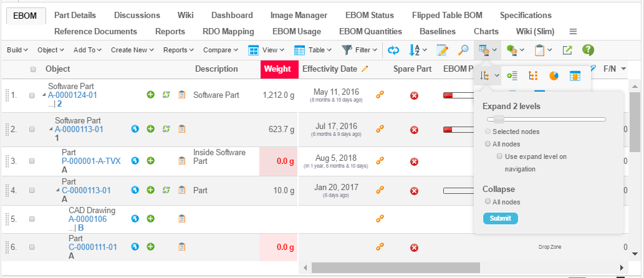Click the clipboard icon for C-0000113-01
644x278 pixels.
point(182,190)
